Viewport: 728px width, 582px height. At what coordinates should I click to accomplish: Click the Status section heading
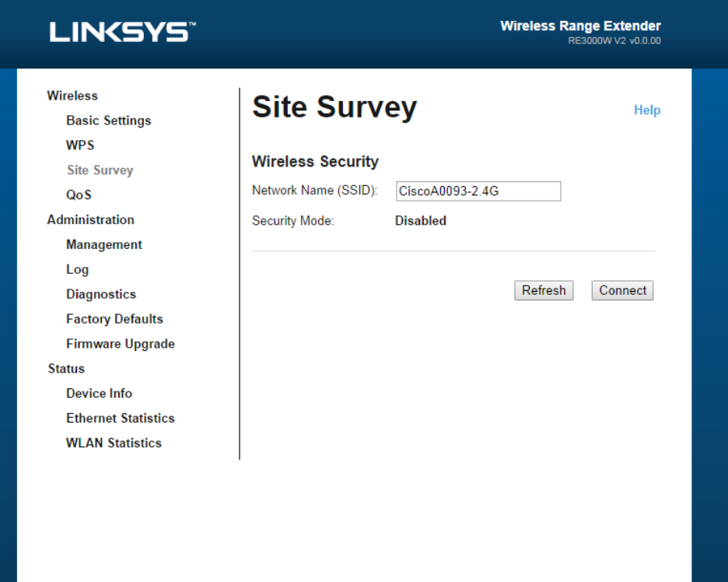[66, 368]
